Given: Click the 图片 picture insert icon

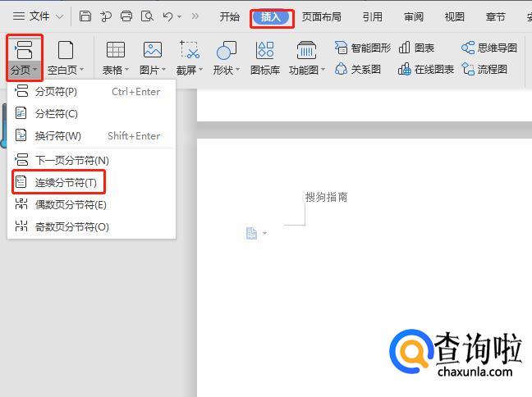Looking at the screenshot, I should pos(152,57).
